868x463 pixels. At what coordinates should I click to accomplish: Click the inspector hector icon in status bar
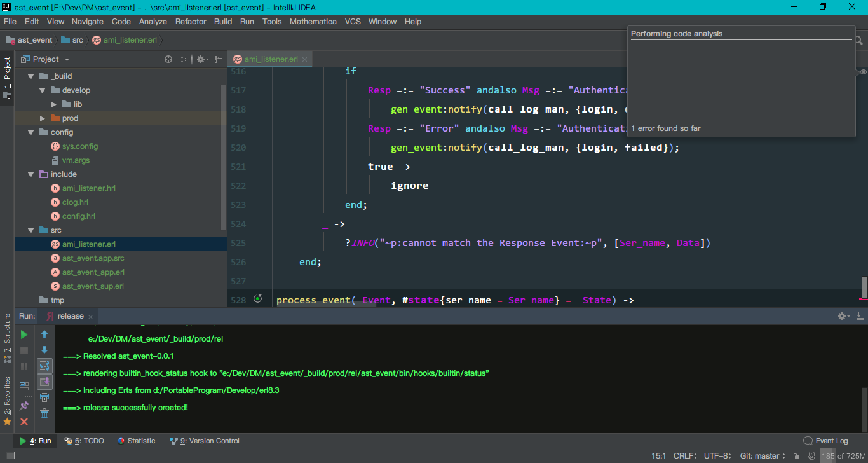coord(812,456)
